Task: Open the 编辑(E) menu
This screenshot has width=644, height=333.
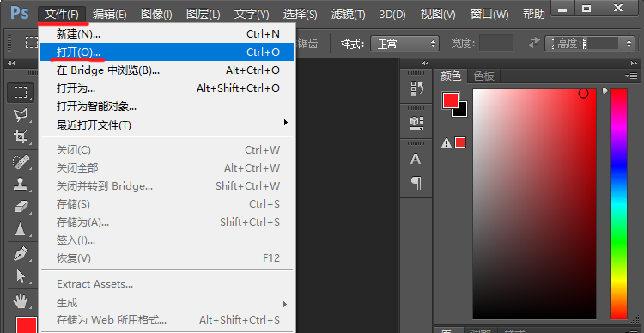Action: [109, 15]
